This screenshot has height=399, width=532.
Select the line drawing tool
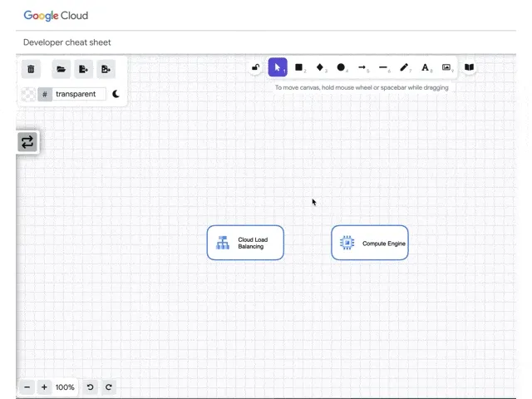click(383, 67)
